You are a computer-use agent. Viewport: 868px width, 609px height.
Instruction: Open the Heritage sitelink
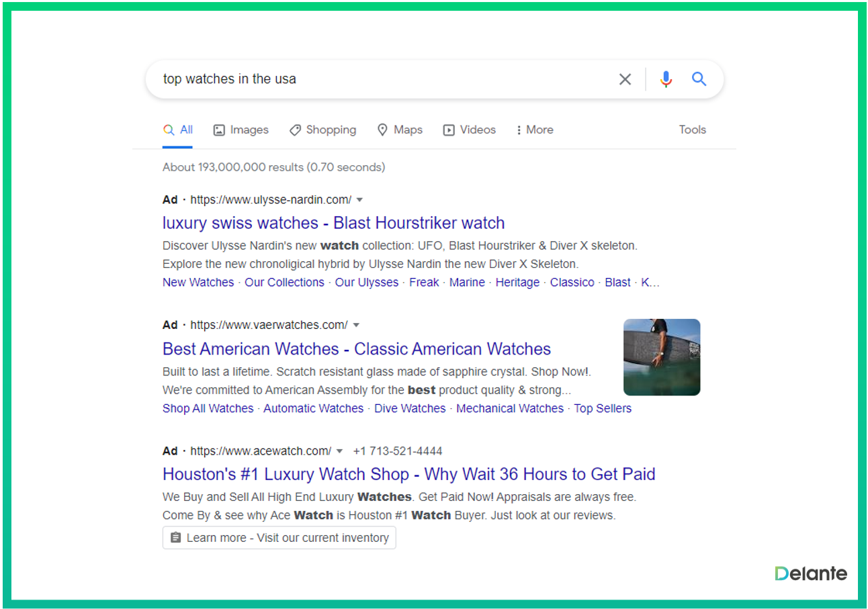pyautogui.click(x=517, y=283)
